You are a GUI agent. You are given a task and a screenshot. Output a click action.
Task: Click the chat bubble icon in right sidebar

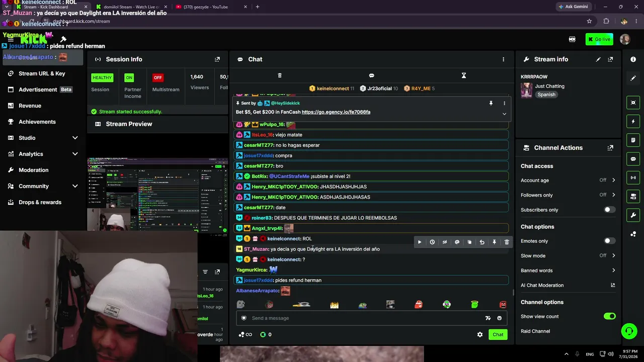point(633,159)
